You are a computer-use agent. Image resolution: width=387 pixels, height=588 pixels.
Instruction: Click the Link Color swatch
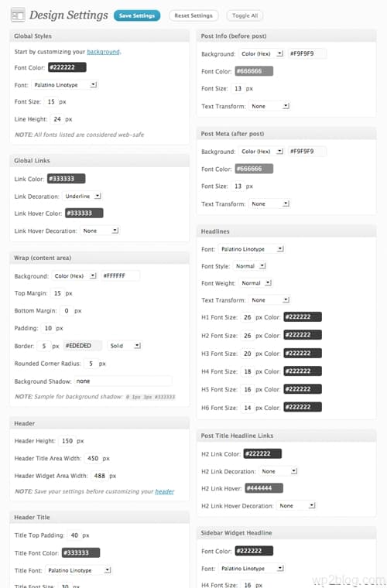click(x=67, y=179)
